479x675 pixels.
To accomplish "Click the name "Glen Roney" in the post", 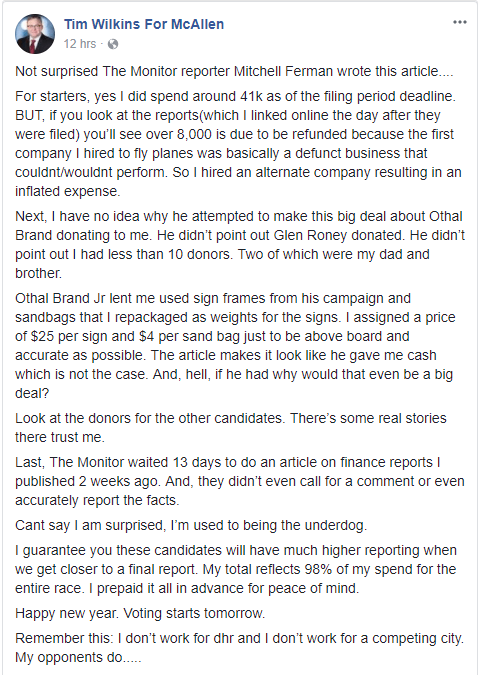I will point(310,235).
